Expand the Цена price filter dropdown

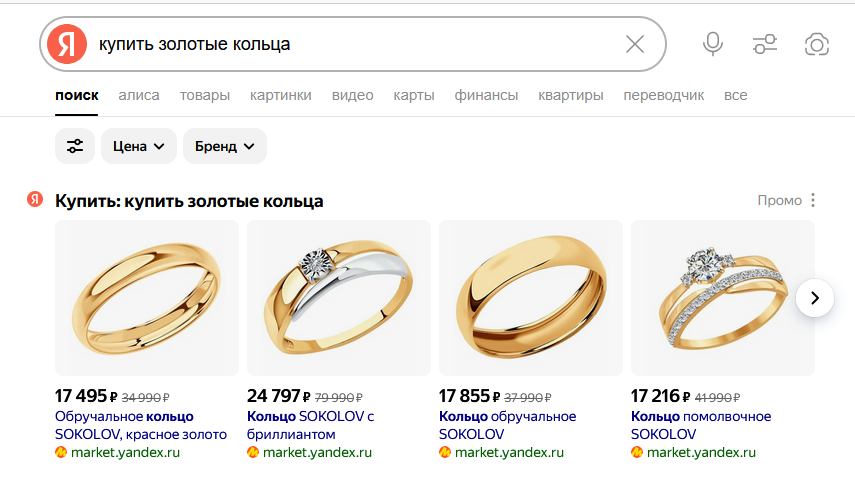[139, 146]
